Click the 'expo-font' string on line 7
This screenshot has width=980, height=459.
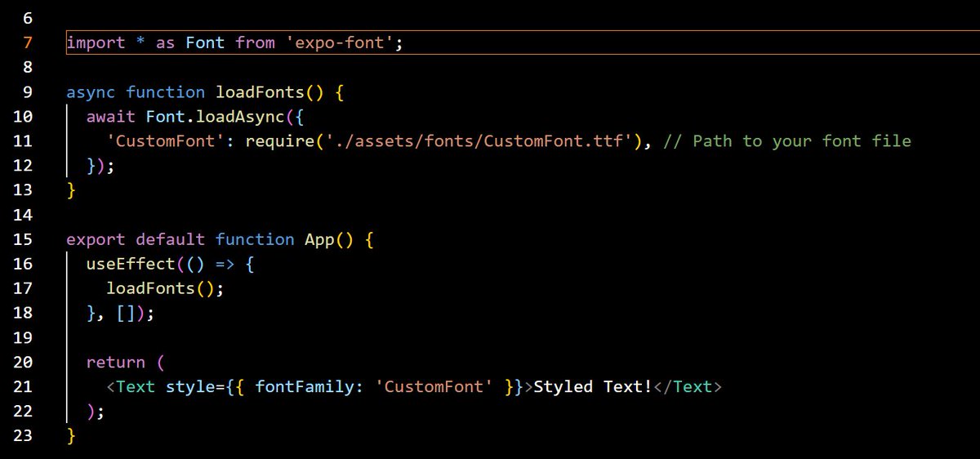(x=340, y=42)
